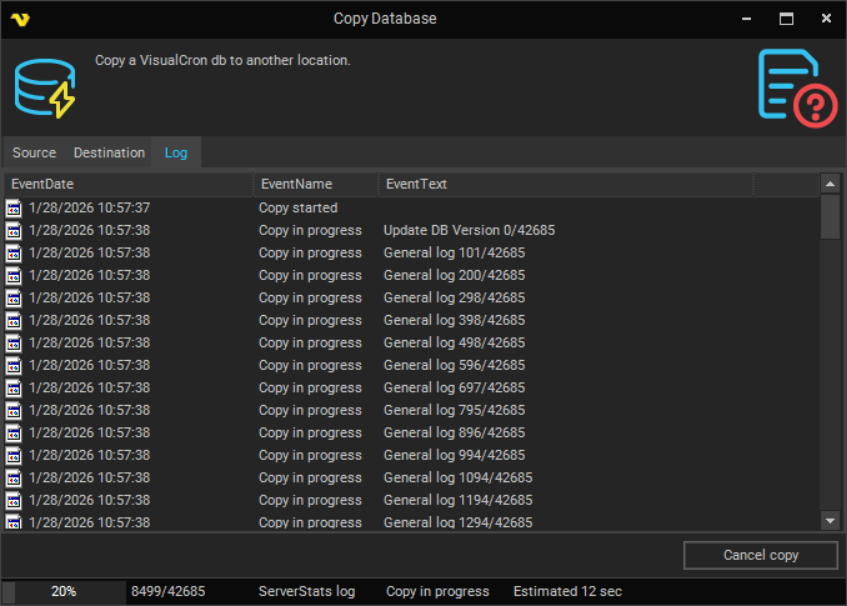The image size is (847, 606).
Task: Click the 20% progress bar
Action: (64, 591)
